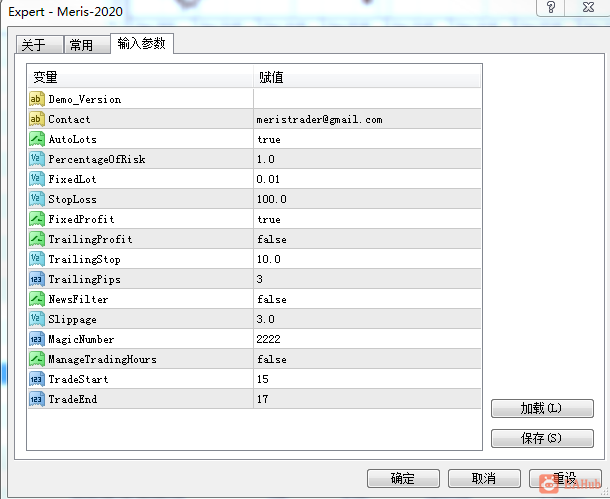
Task: Click the 重设 reset button
Action: coord(565,478)
